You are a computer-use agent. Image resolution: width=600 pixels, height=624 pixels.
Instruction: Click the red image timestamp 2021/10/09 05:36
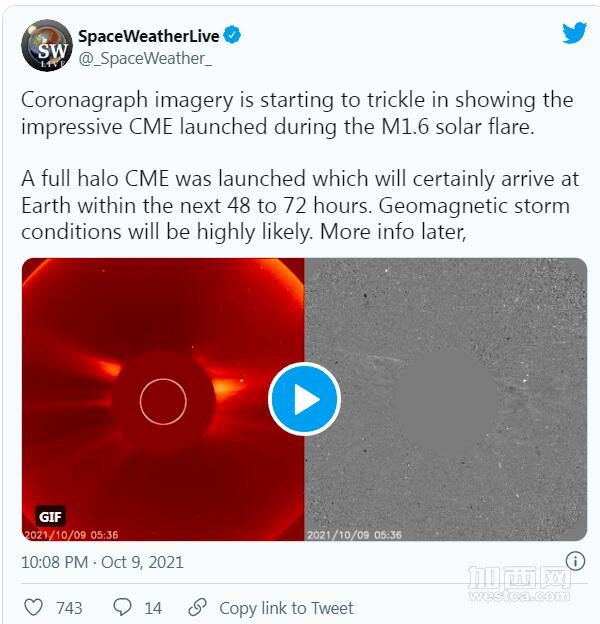coord(71,534)
